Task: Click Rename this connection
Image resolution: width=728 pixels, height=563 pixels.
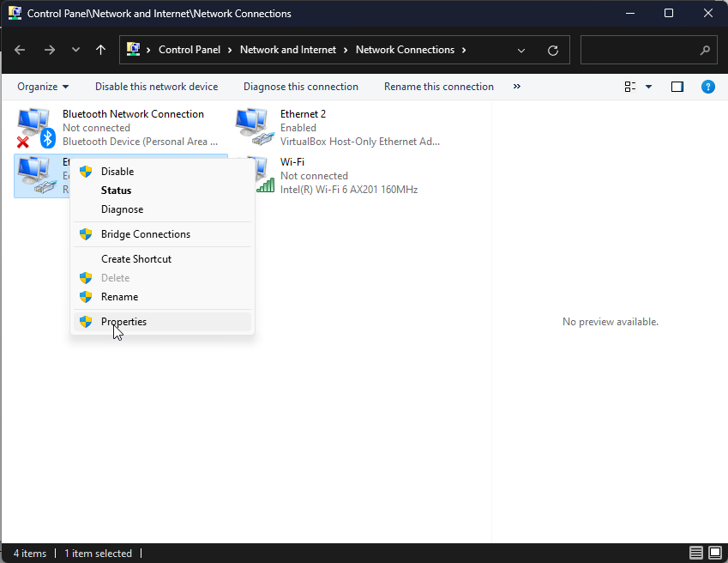Action: (438, 87)
